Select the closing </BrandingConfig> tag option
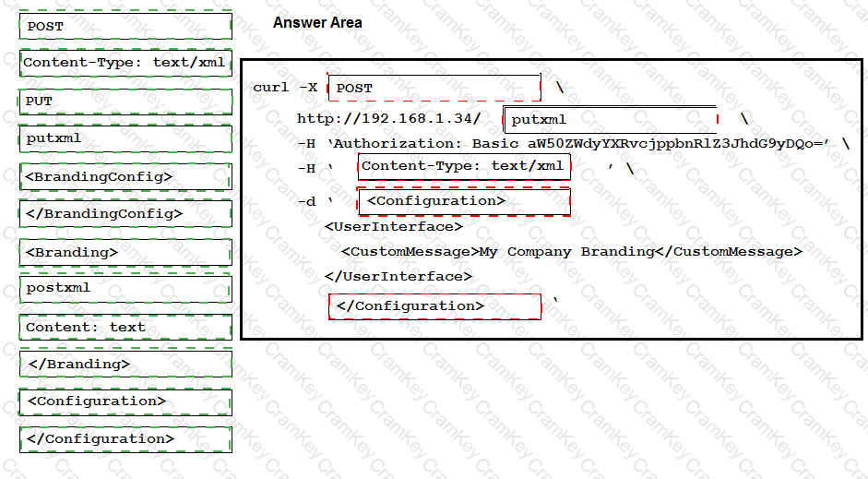The image size is (868, 479). 125,213
